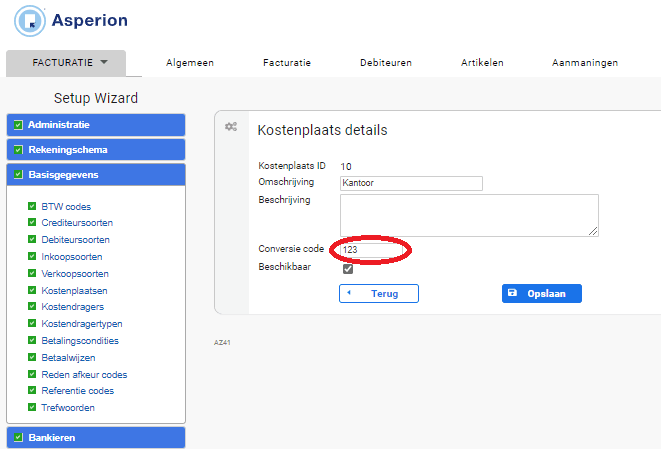Open the Debiteursoorten link
661x449 pixels.
coord(75,239)
